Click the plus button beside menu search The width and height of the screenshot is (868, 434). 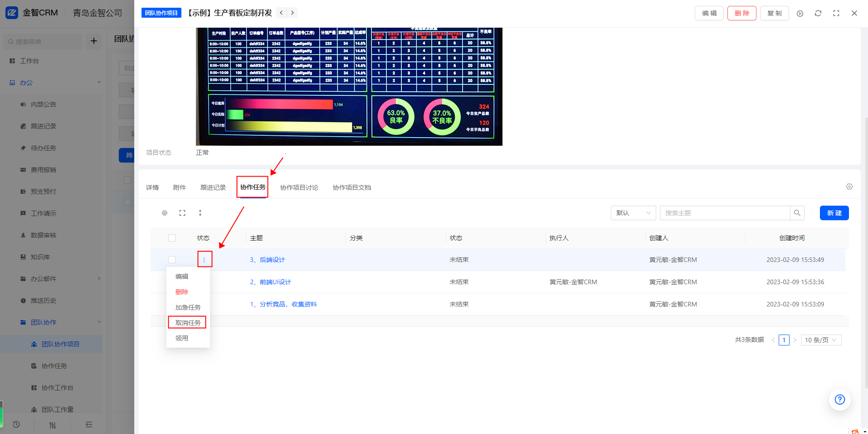click(x=94, y=41)
